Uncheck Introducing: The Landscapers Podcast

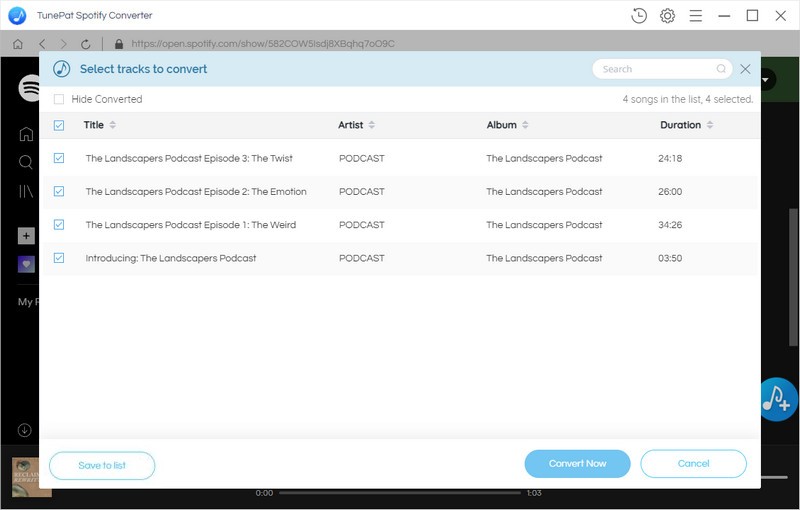59,258
